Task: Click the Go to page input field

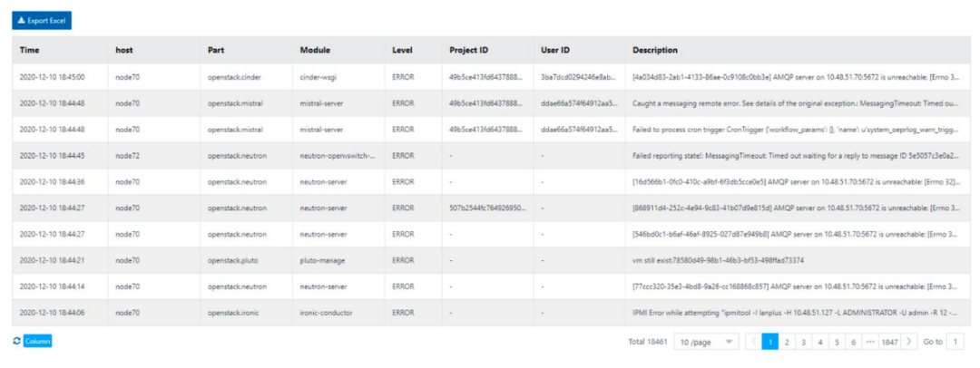Action: 955,342
